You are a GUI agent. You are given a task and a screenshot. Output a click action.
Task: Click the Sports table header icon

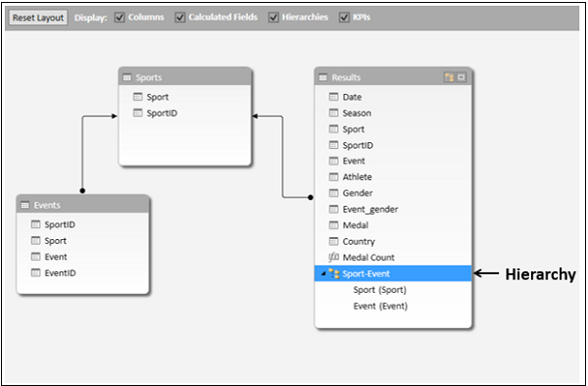(x=127, y=77)
